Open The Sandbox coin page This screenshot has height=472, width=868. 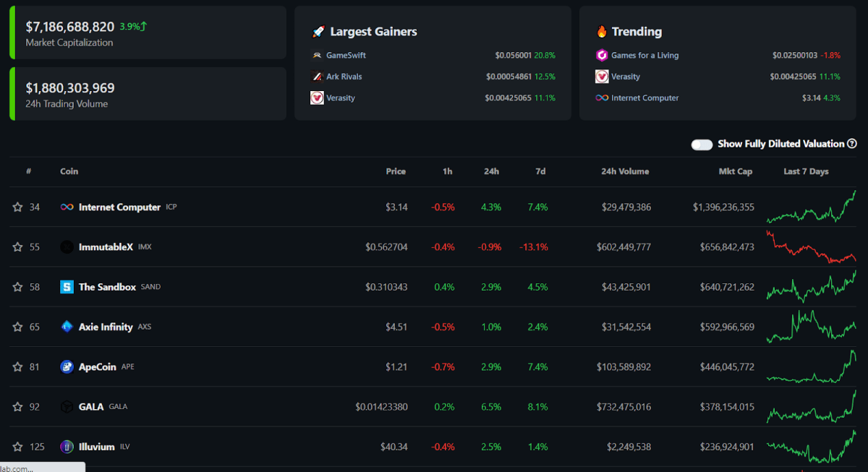[107, 287]
